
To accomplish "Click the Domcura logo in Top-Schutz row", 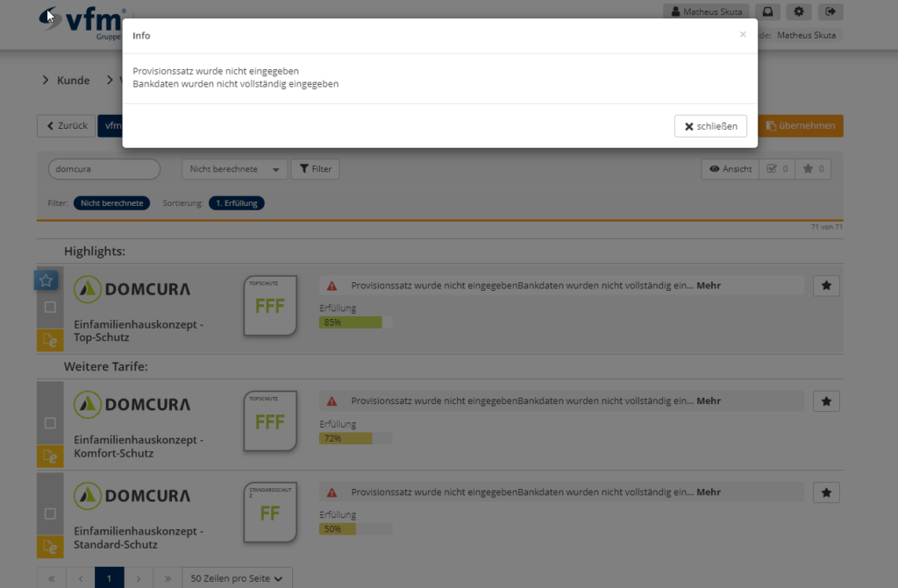I will pyautogui.click(x=132, y=289).
